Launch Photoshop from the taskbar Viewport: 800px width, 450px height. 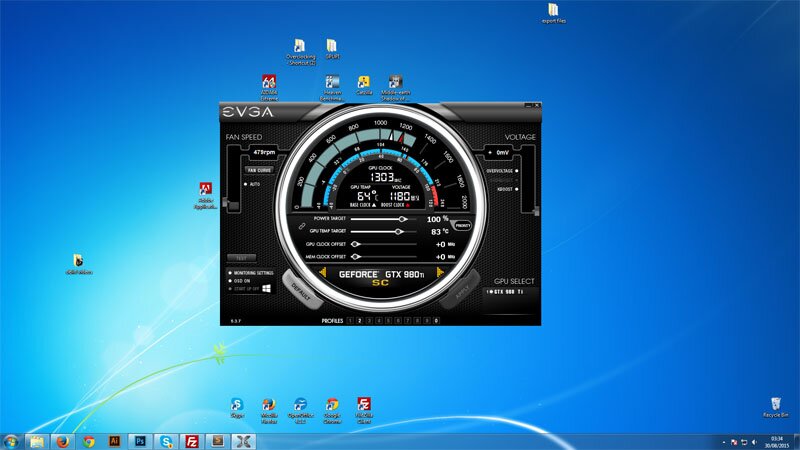click(x=140, y=441)
